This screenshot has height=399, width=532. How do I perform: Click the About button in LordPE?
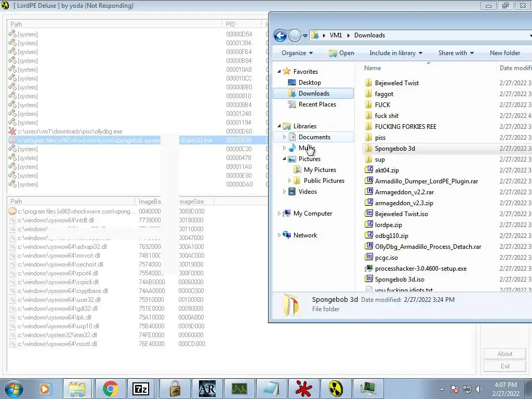click(x=504, y=354)
